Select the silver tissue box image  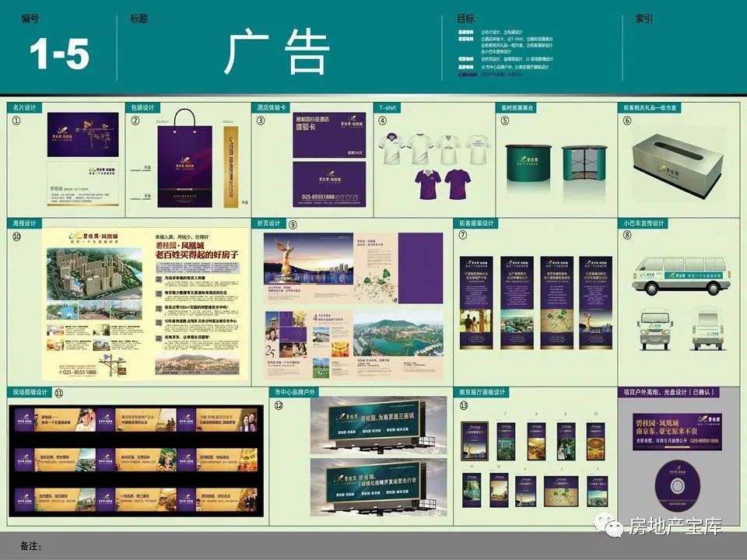[677, 165]
